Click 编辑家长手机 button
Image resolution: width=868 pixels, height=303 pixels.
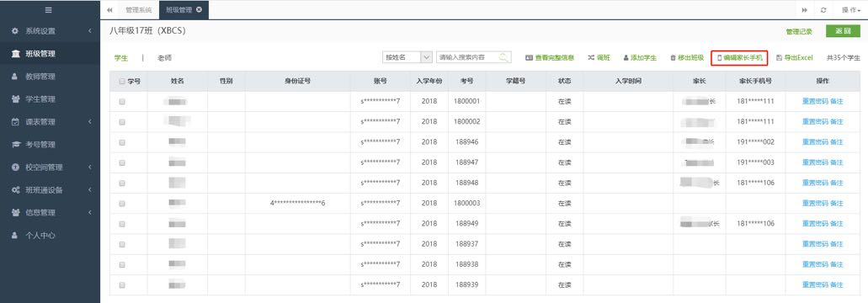(739, 57)
